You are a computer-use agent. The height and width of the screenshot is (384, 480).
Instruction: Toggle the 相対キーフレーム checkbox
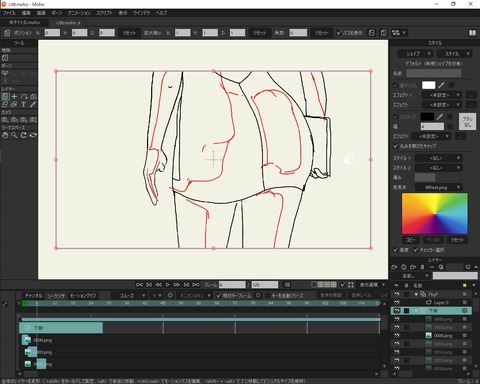click(219, 295)
